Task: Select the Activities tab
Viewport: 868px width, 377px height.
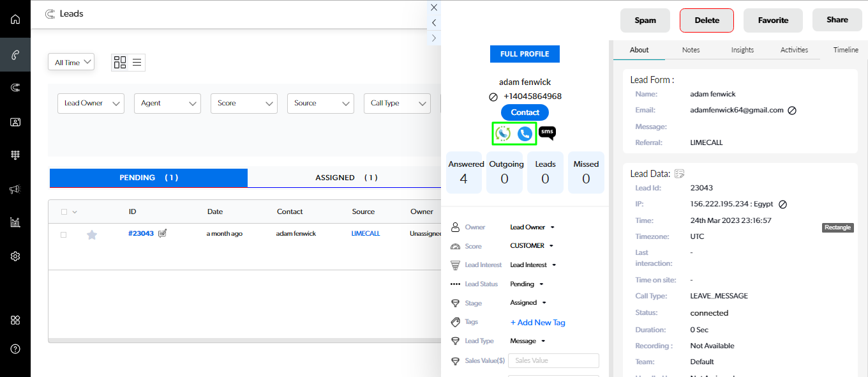Action: pos(794,50)
